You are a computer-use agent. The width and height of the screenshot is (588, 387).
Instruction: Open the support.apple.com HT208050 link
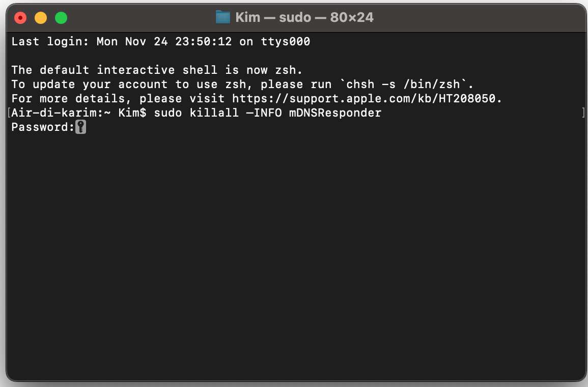pos(367,99)
